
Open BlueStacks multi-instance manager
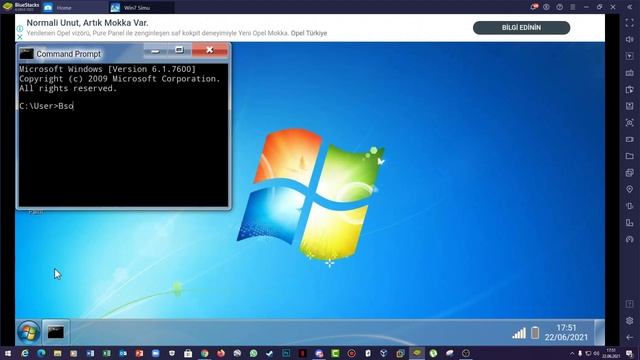click(629, 173)
